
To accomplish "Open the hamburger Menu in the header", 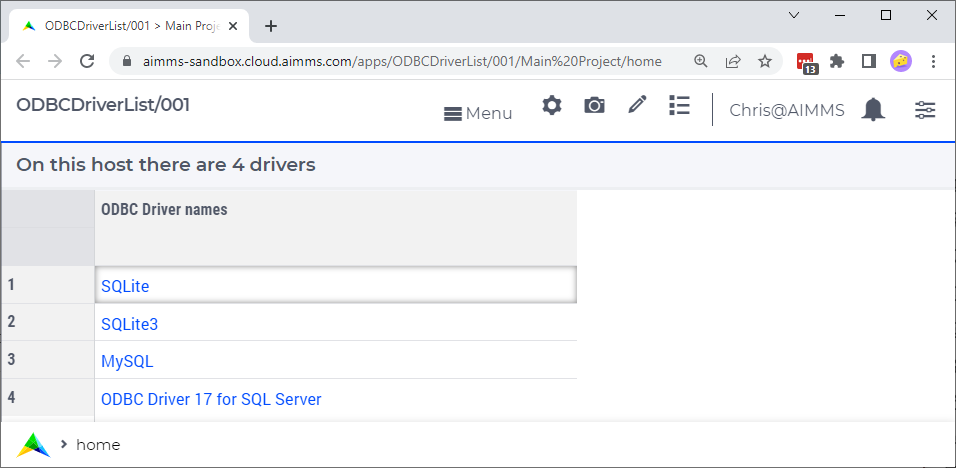I will (478, 114).
